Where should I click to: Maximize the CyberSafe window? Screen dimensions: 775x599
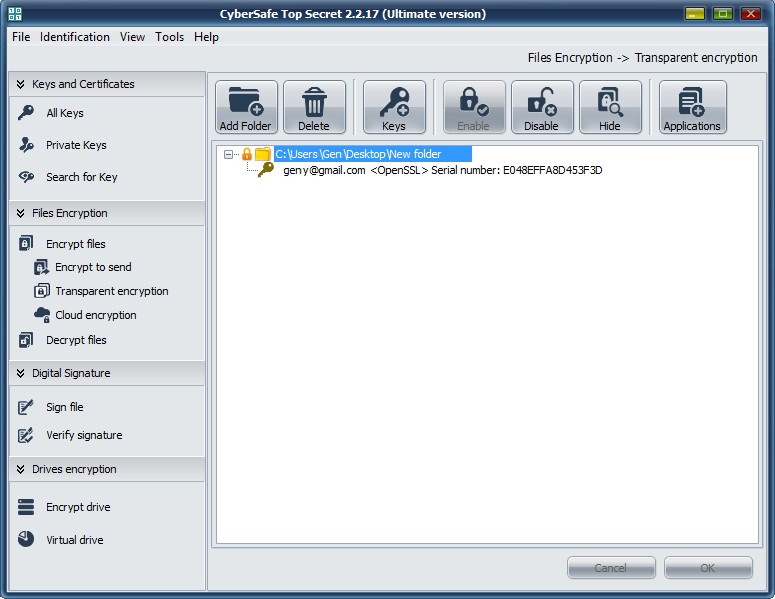pyautogui.click(x=723, y=14)
